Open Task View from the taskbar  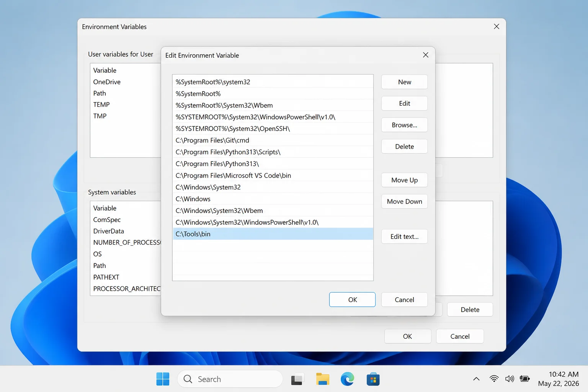297,379
